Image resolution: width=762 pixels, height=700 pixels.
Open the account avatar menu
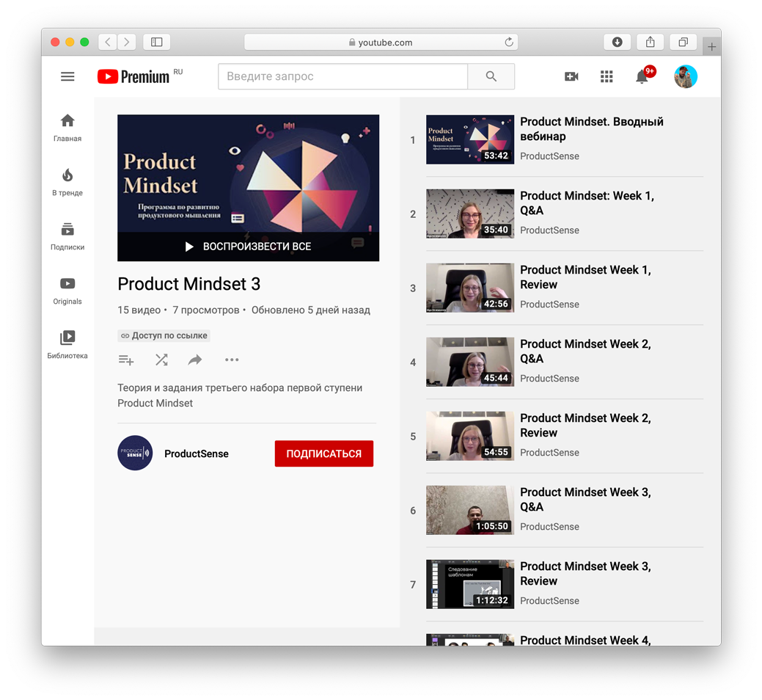(685, 76)
